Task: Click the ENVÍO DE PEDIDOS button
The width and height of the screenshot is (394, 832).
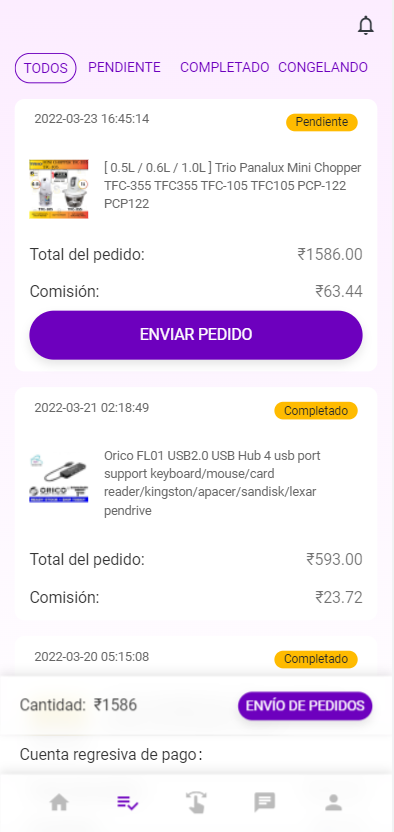Action: click(x=305, y=706)
